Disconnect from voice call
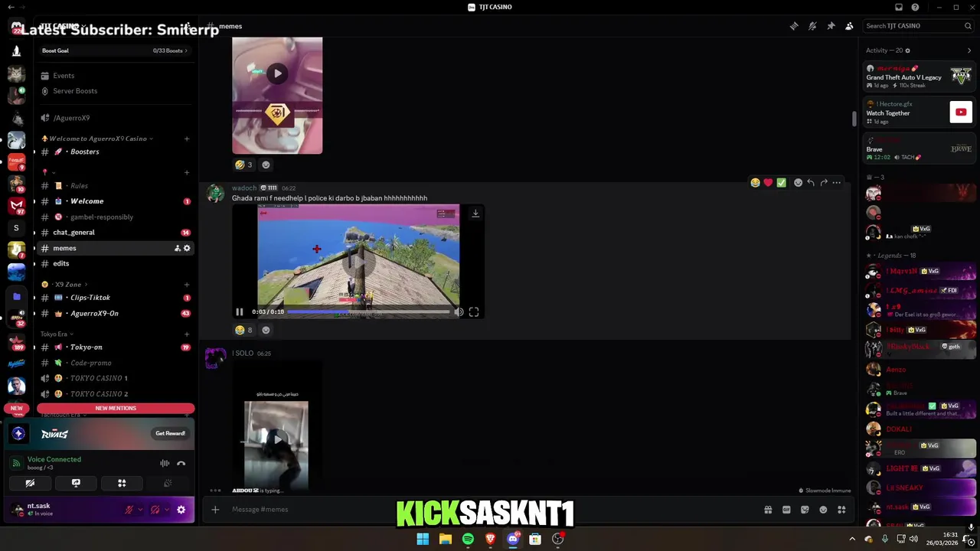The height and width of the screenshot is (551, 980). 181,463
